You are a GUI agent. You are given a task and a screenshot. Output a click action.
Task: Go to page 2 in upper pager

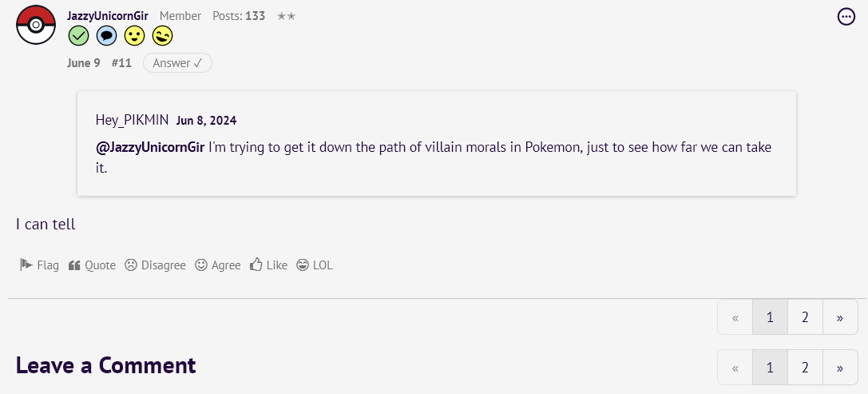click(x=805, y=317)
